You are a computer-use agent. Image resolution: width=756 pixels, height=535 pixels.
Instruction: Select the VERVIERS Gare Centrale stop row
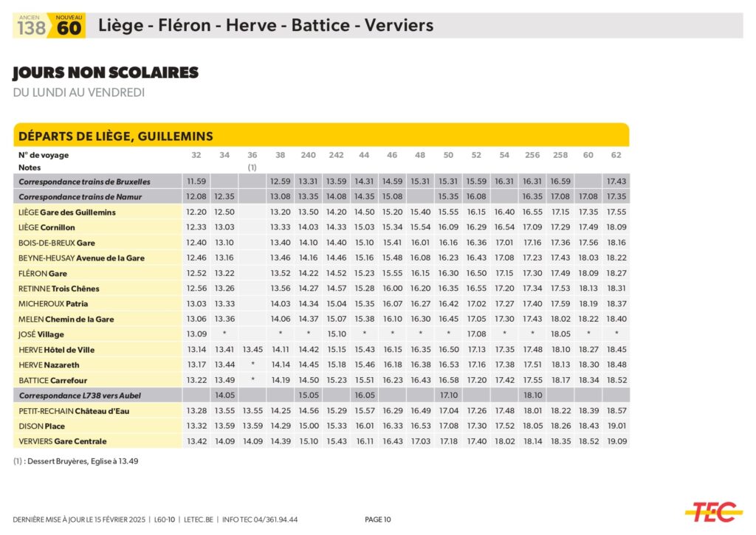click(63, 441)
